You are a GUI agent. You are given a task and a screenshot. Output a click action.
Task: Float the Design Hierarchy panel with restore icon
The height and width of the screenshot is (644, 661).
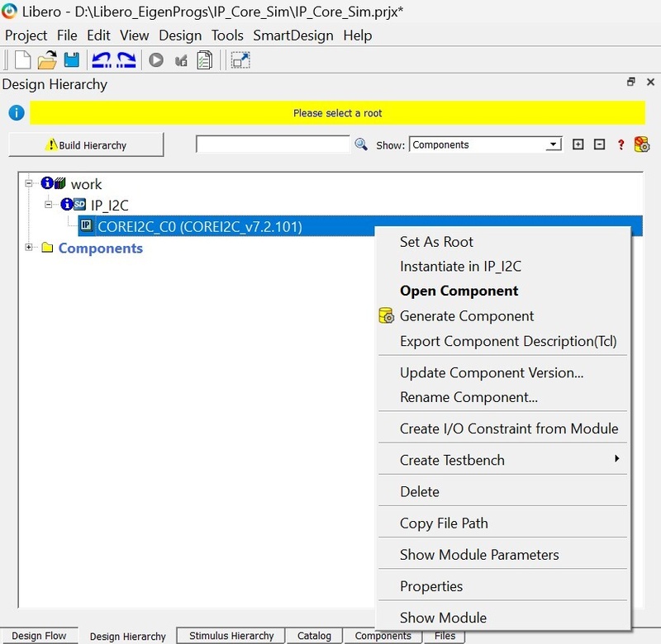630,82
